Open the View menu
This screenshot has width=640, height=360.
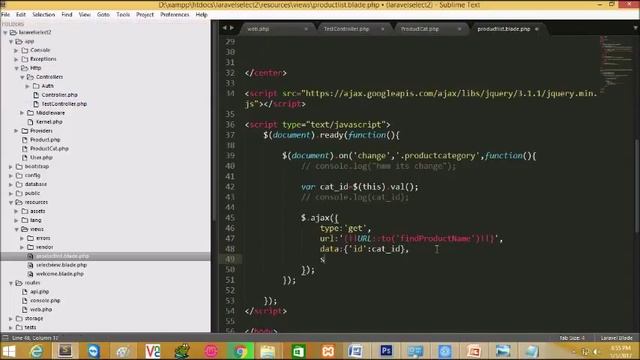click(x=84, y=14)
